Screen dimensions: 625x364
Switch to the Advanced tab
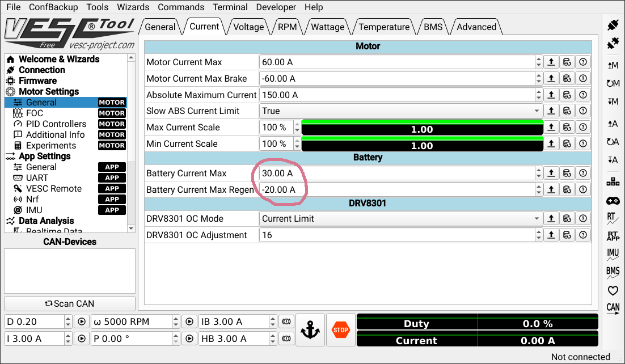[476, 27]
